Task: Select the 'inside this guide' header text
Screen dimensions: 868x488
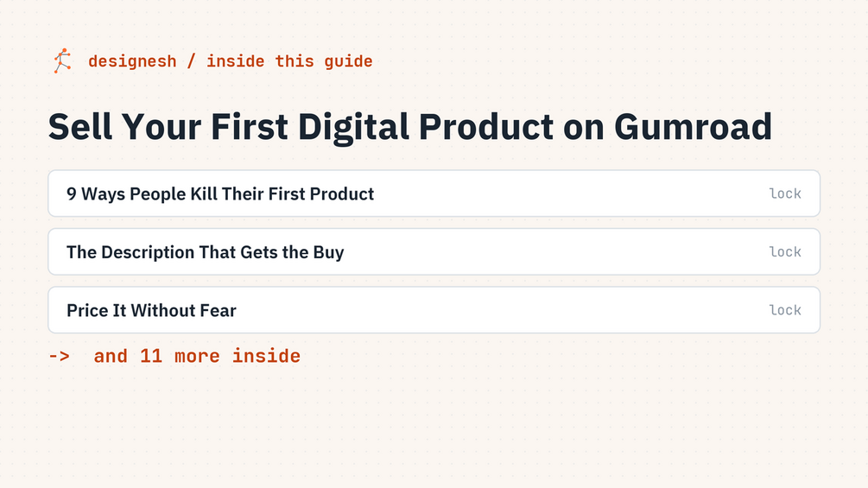Action: point(289,60)
